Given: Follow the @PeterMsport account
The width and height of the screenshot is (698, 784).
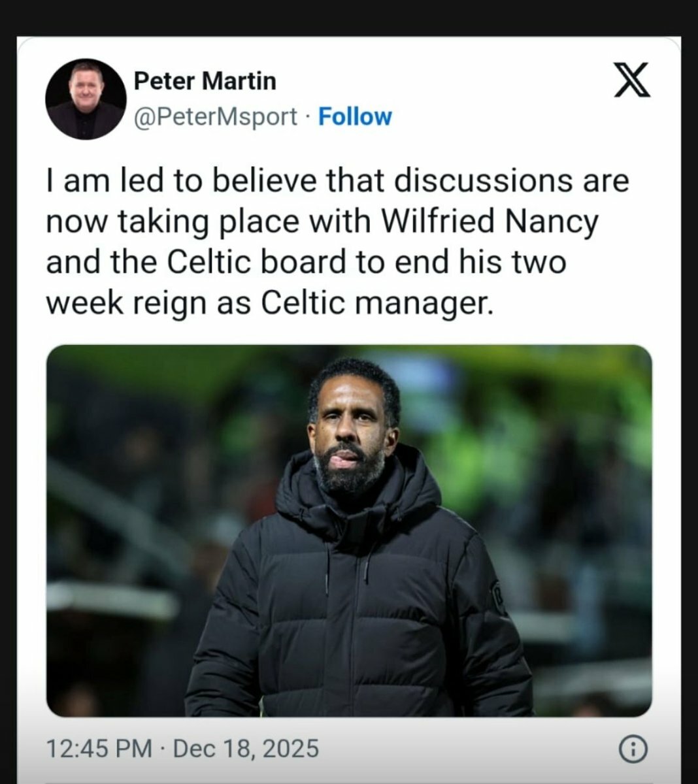Looking at the screenshot, I should tap(354, 116).
